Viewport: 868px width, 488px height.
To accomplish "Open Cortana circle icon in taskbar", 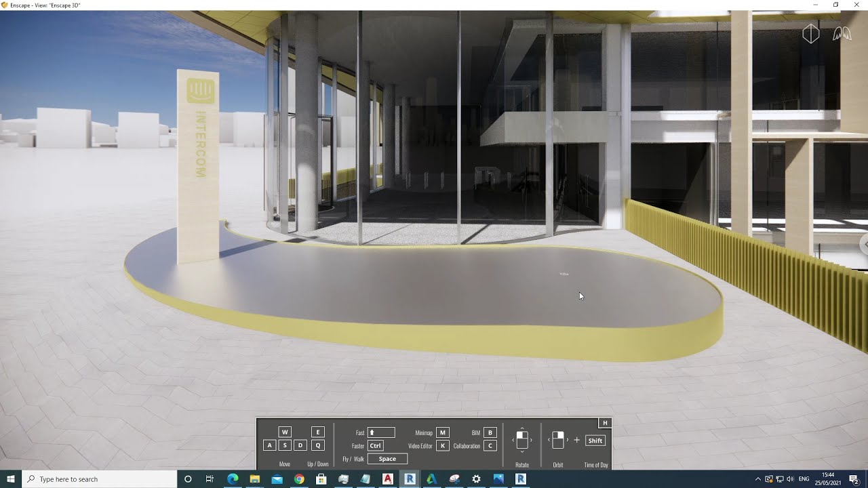I will tap(188, 479).
